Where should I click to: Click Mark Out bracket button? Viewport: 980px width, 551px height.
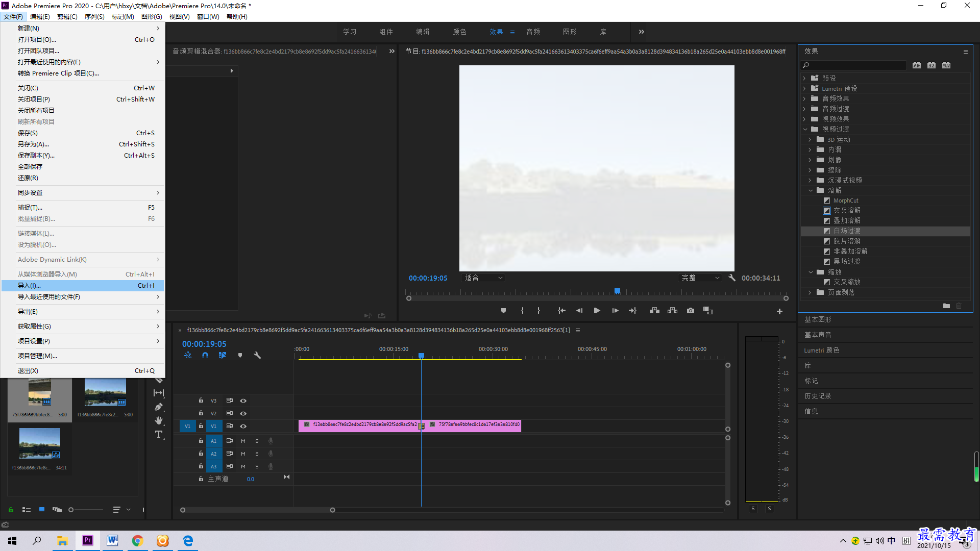(538, 311)
